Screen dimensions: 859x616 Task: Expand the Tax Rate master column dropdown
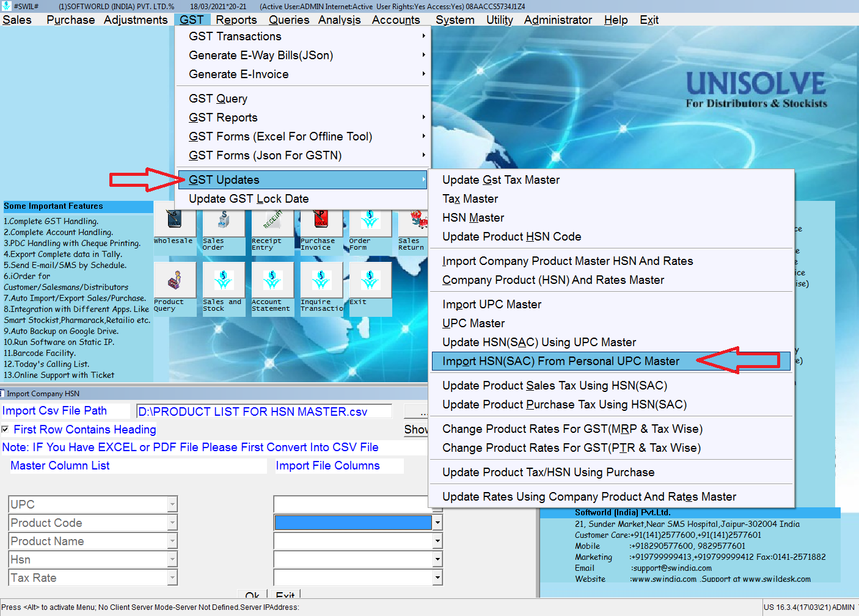[x=172, y=578]
